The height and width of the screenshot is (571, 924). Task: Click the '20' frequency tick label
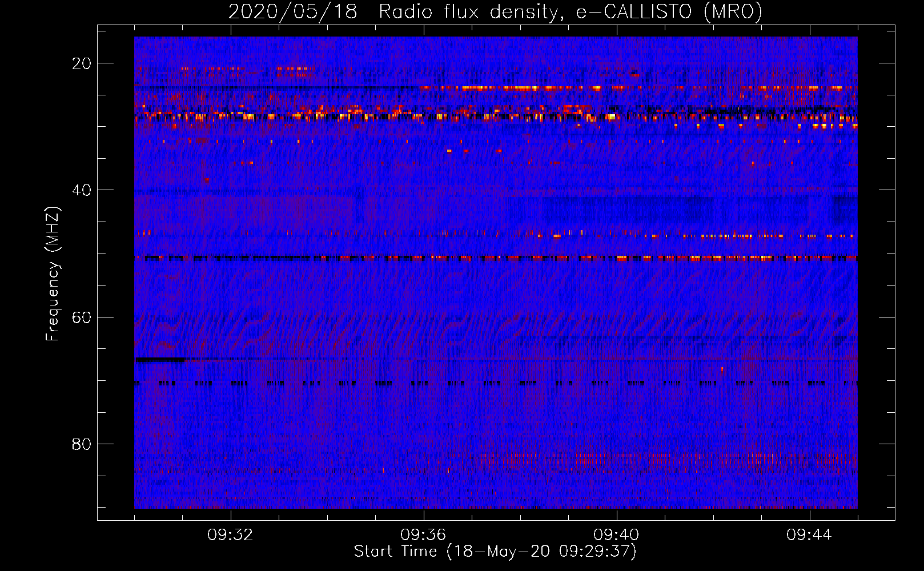pos(82,63)
